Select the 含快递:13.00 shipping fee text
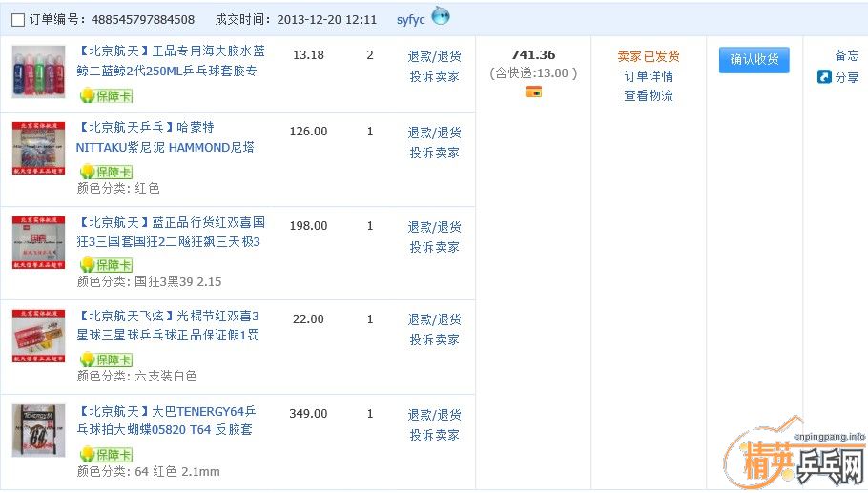The height and width of the screenshot is (493, 868). click(533, 73)
